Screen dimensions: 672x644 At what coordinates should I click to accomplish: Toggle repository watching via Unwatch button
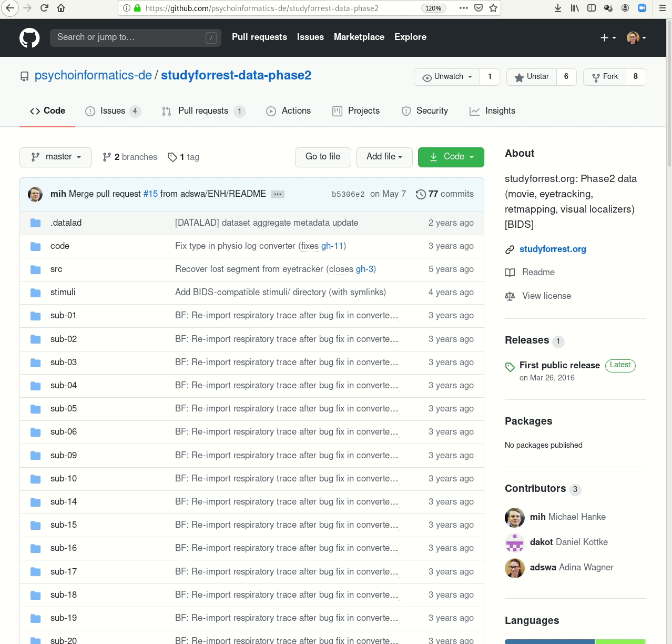(x=446, y=77)
